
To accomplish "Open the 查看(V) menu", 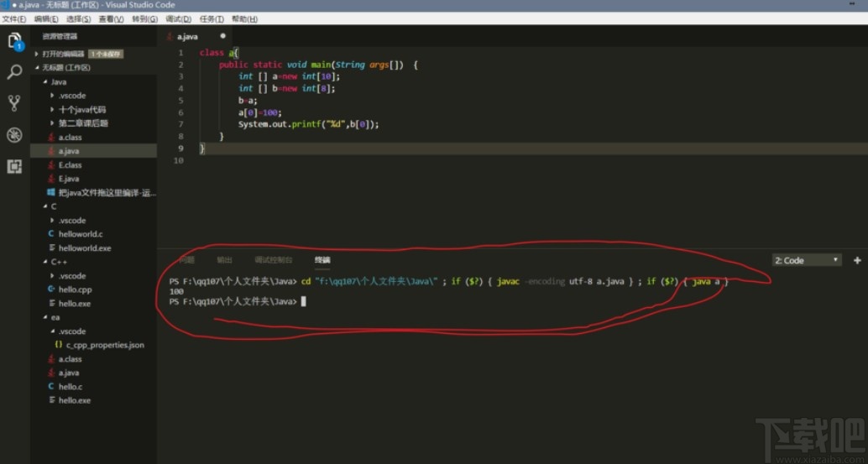I will pos(112,18).
